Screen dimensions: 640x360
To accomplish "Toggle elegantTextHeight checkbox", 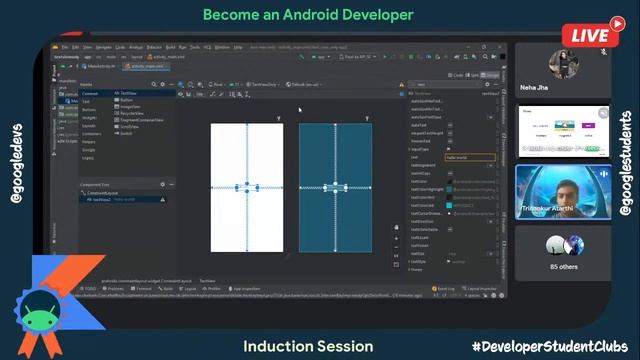I will (x=450, y=133).
